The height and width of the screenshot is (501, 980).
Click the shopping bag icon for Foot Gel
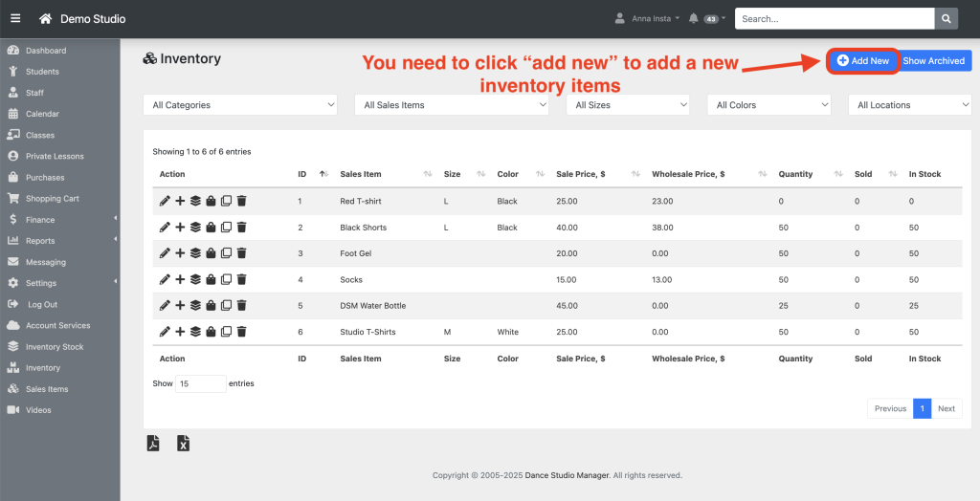point(211,253)
